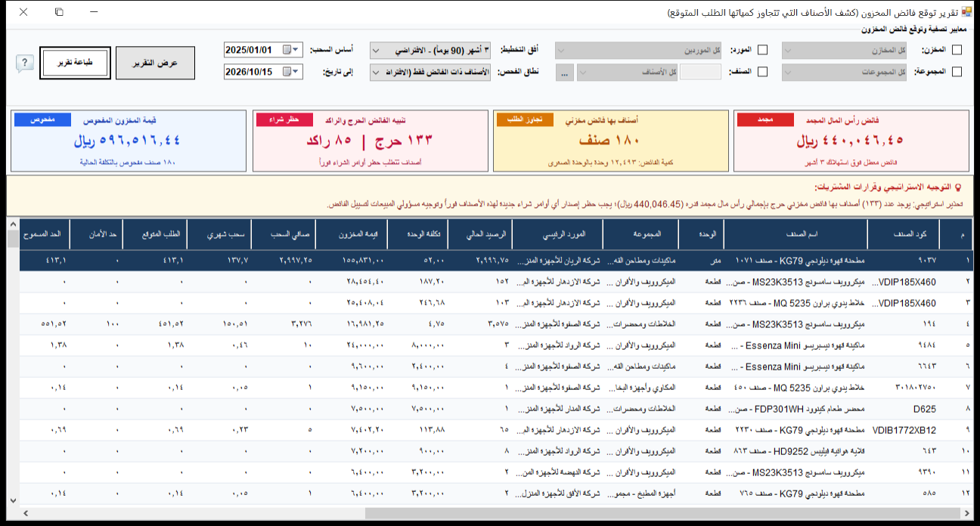Image resolution: width=980 pixels, height=526 pixels.
Task: Click the الطلب المتوقع column header
Action: pos(154,234)
